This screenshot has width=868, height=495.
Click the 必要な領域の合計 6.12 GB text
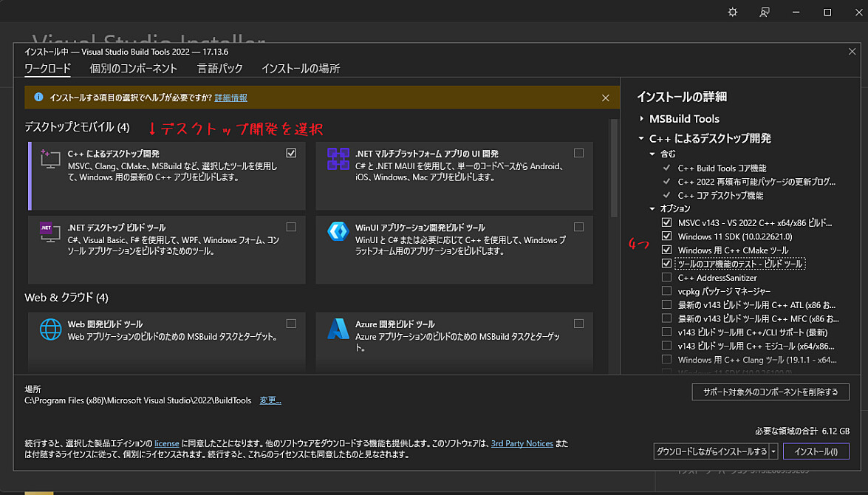[802, 431]
